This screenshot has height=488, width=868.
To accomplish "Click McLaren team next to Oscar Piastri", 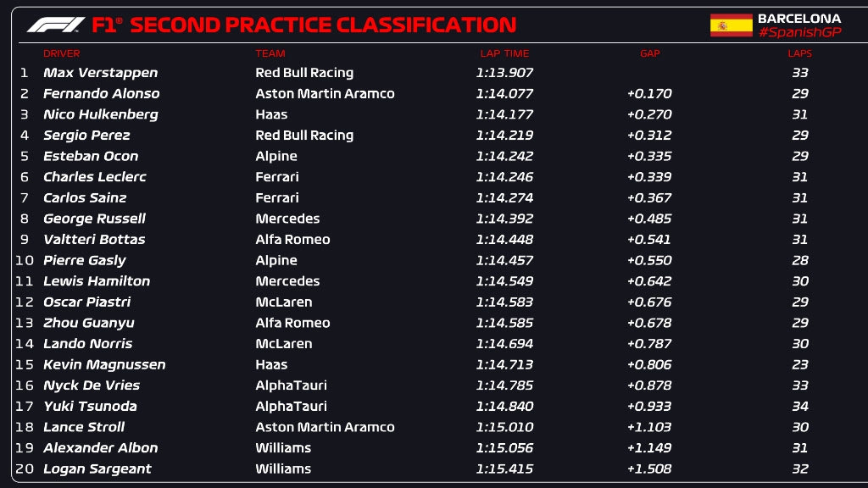I will click(x=283, y=302).
